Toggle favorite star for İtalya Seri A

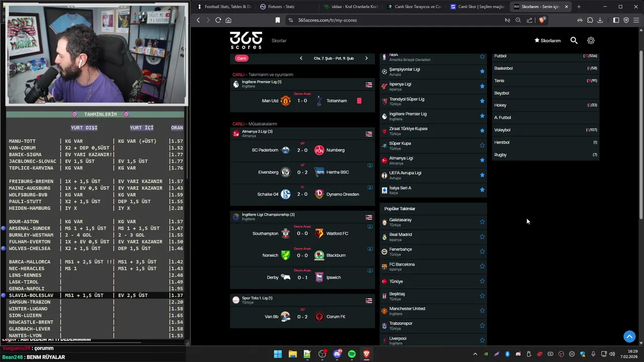(482, 190)
